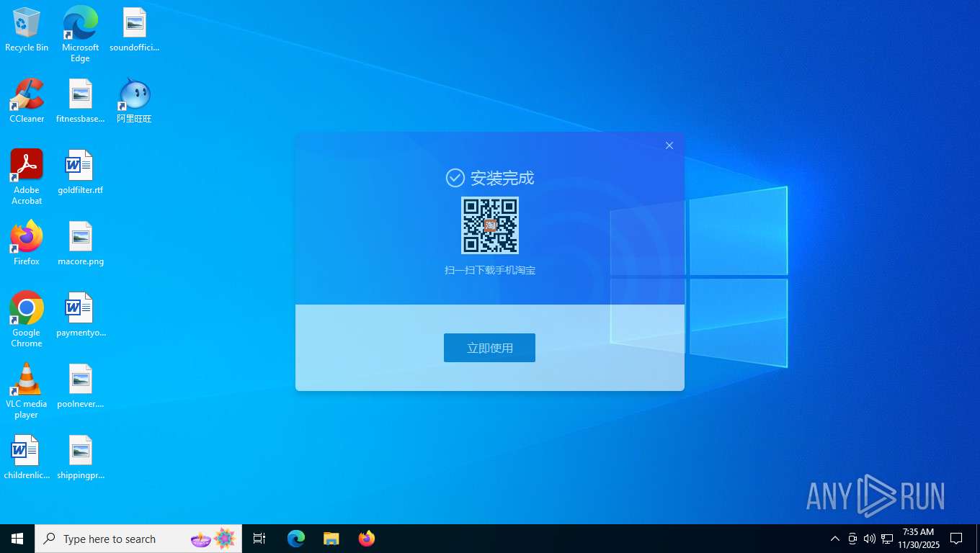Select the Google Chrome desktop shortcut
The width and height of the screenshot is (980, 553).
pos(27,320)
